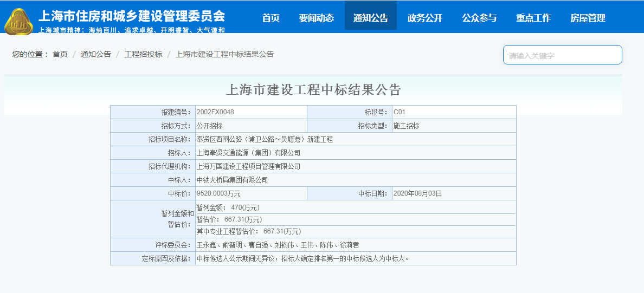Click the 上海市建设工程中标结果公告 page heading
The image size is (644, 293).
point(313,89)
